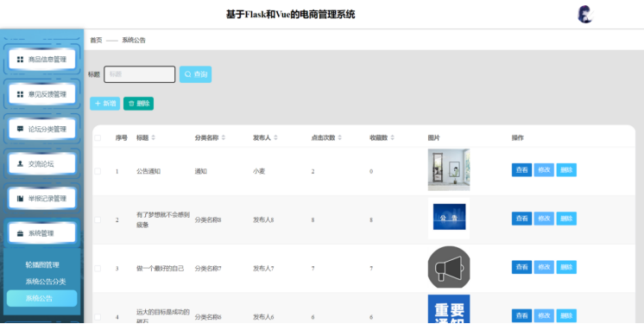
Task: Go to 首页 breadcrumb link
Action: coord(96,41)
